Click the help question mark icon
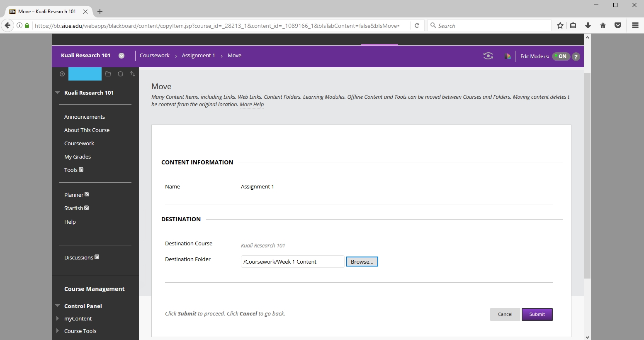 (576, 57)
